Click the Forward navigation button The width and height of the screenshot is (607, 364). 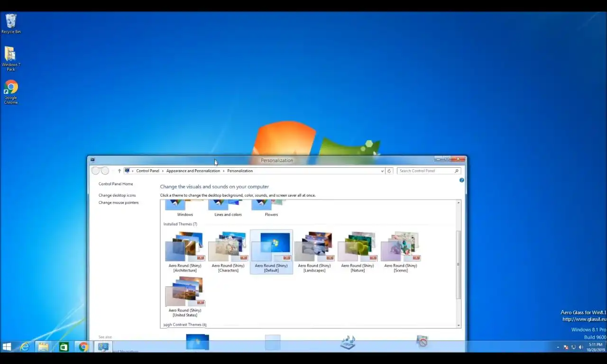[105, 171]
